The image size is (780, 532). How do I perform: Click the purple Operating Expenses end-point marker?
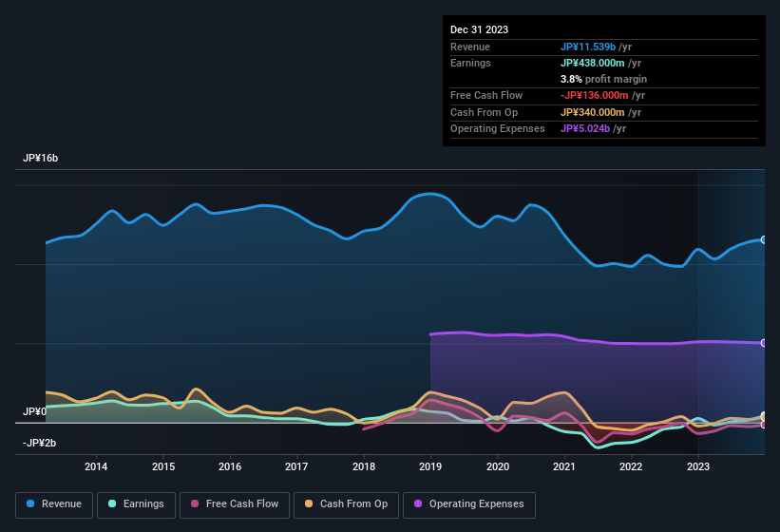click(763, 343)
